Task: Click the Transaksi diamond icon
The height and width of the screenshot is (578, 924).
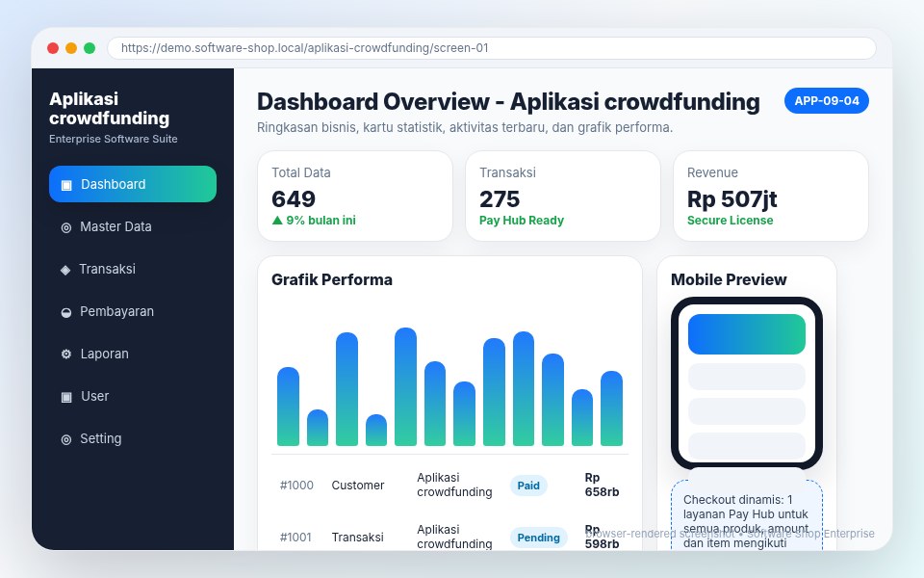Action: [x=65, y=270]
